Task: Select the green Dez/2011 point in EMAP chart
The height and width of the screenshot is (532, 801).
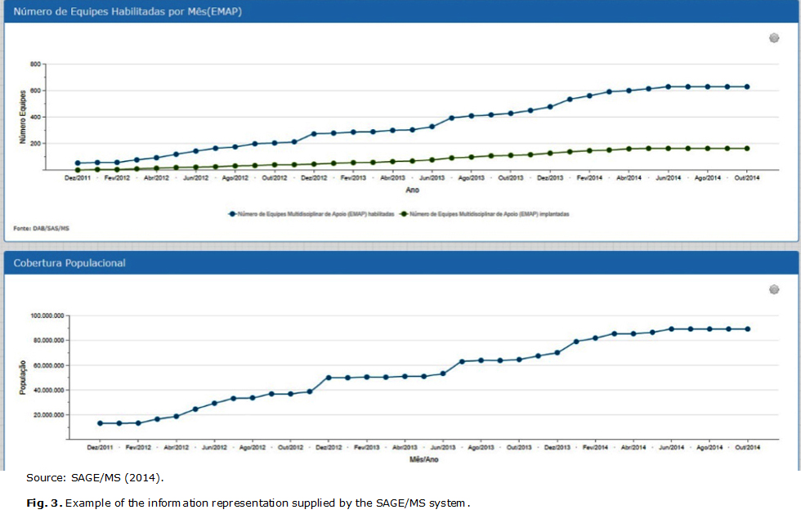Action: pyautogui.click(x=78, y=170)
